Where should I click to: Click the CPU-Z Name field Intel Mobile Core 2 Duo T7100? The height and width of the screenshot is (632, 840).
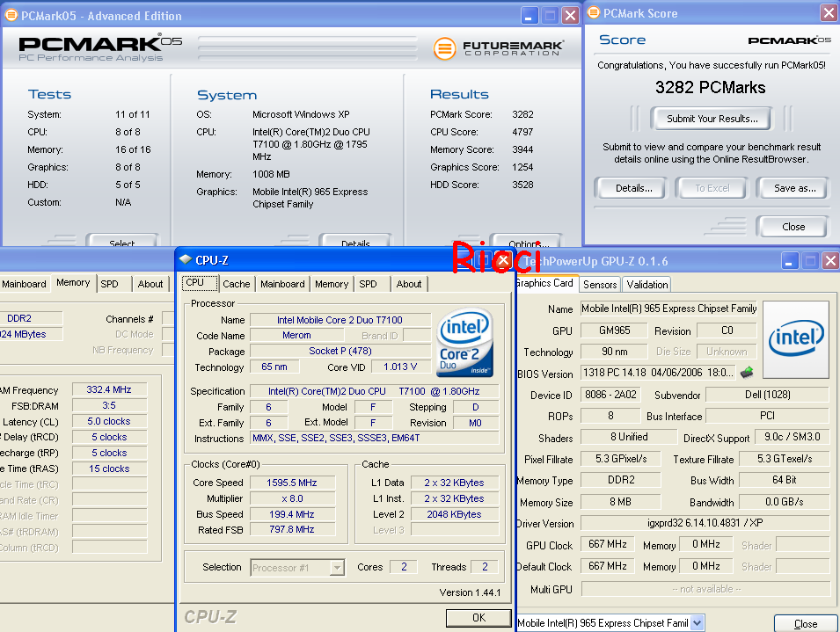[340, 320]
